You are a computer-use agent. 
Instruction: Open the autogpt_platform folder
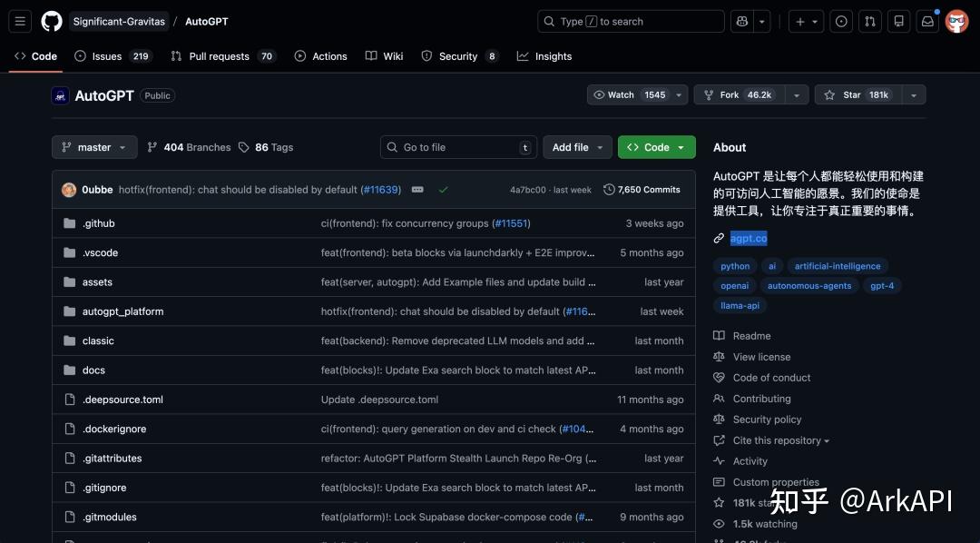pyautogui.click(x=123, y=311)
